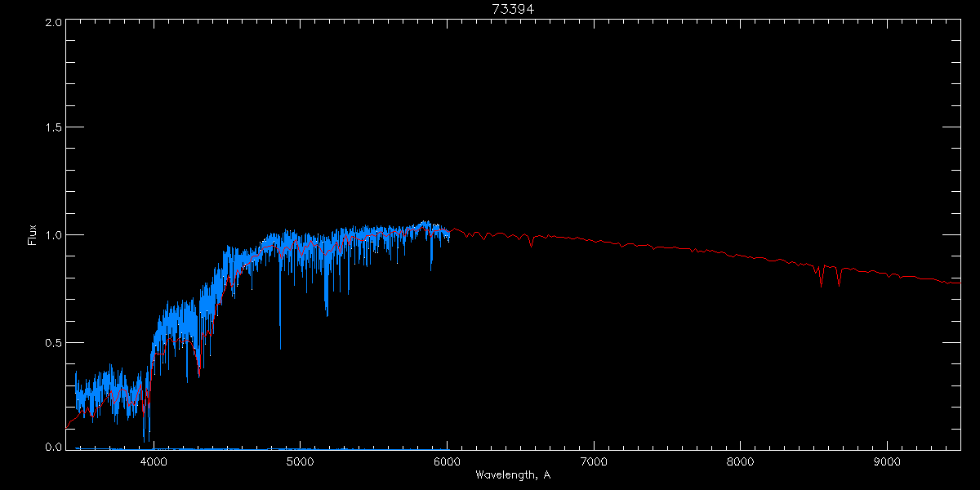Image resolution: width=980 pixels, height=490 pixels.
Task: Click the 4000 wavelength tick label
Action: [x=154, y=461]
